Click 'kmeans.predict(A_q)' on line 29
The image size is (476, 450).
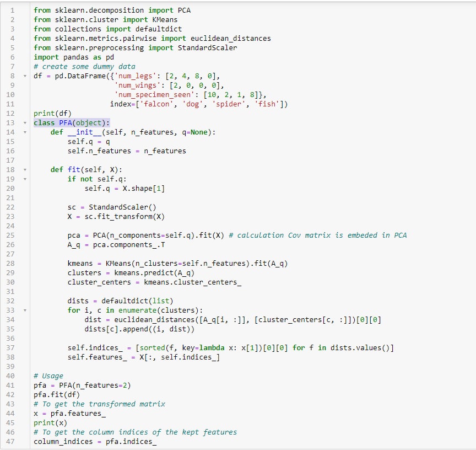click(x=154, y=273)
